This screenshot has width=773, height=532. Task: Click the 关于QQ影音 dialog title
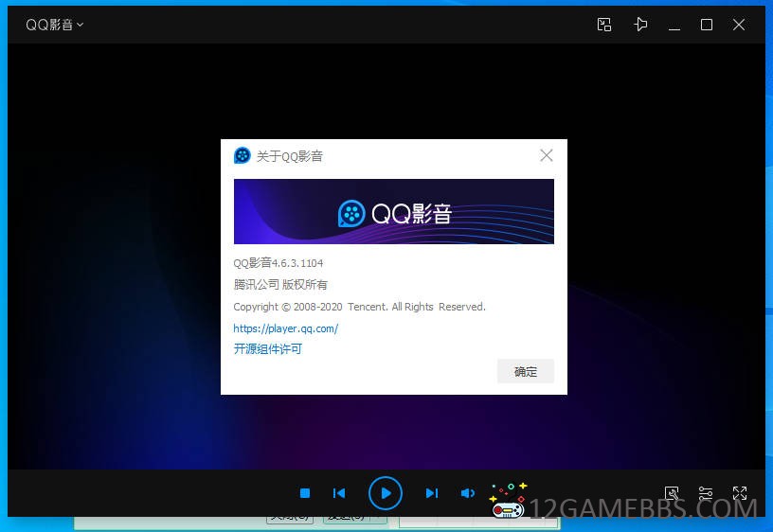[289, 156]
